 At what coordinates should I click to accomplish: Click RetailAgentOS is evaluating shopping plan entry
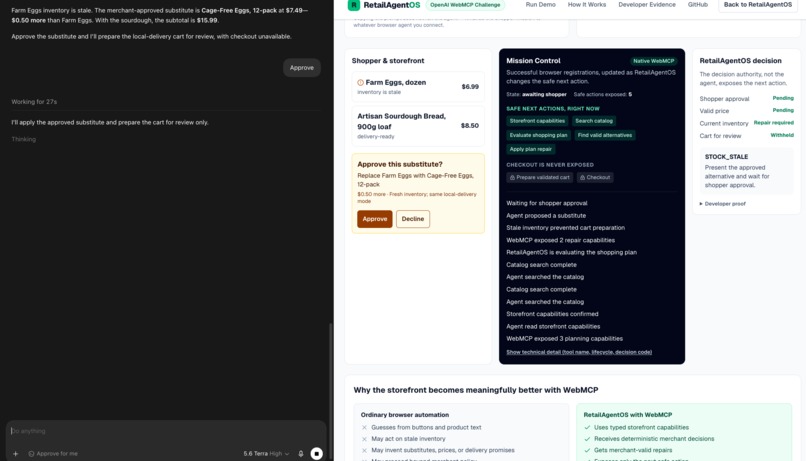(x=572, y=252)
